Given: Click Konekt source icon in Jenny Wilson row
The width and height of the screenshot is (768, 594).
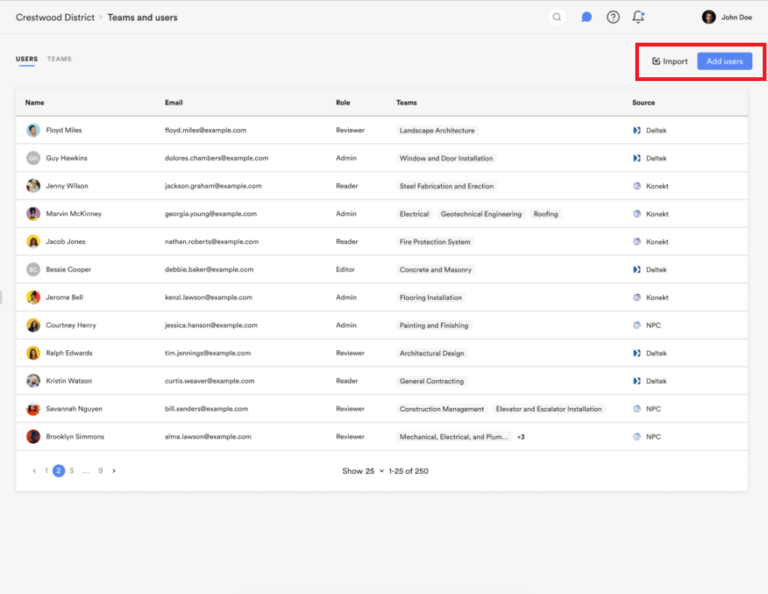Looking at the screenshot, I should point(637,186).
